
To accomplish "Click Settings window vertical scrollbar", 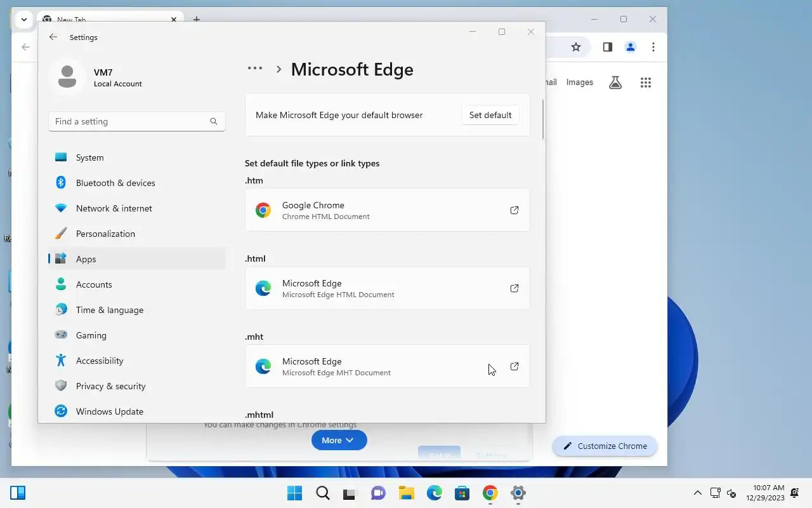I will [543, 119].
